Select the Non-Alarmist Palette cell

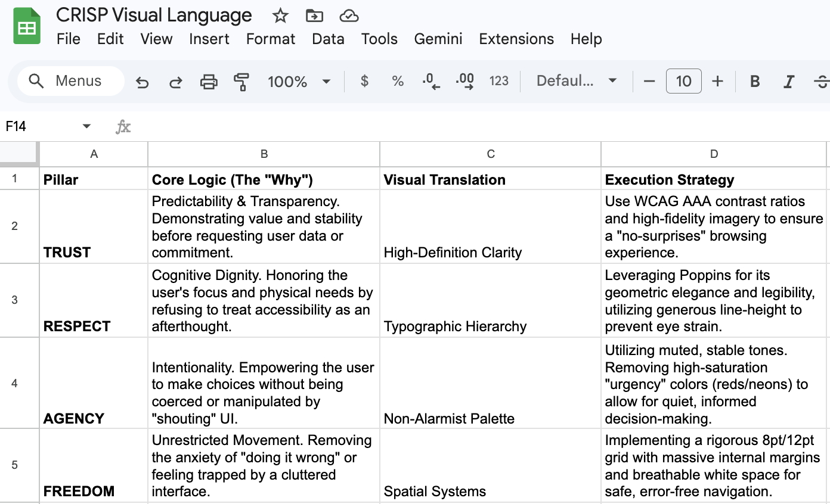coord(490,382)
